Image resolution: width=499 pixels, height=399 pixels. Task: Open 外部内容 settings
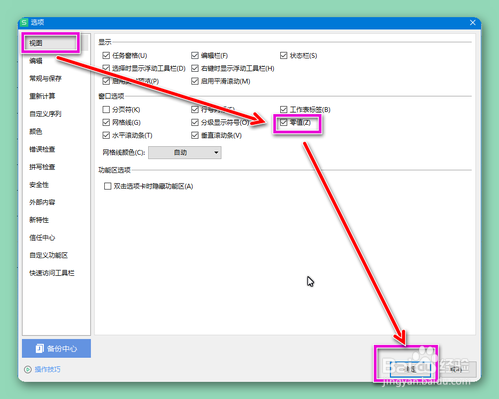click(42, 202)
